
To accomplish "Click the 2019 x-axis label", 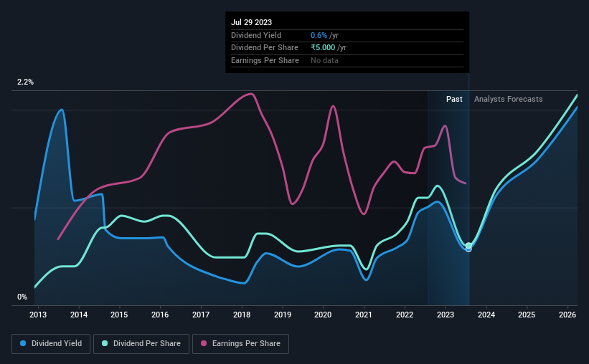I will coord(283,315).
